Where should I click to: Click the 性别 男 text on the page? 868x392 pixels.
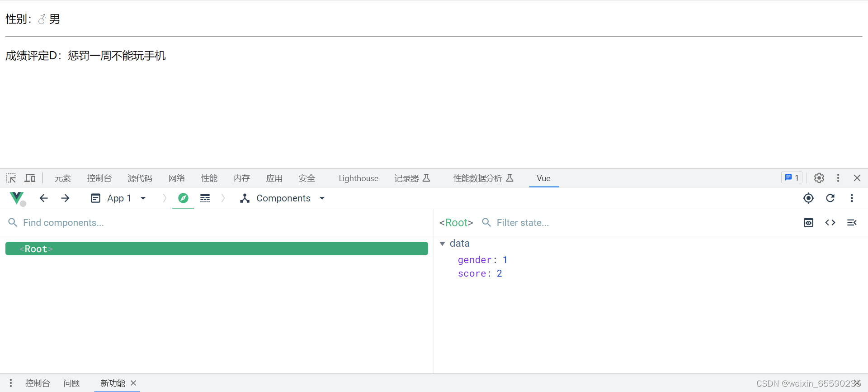(33, 19)
